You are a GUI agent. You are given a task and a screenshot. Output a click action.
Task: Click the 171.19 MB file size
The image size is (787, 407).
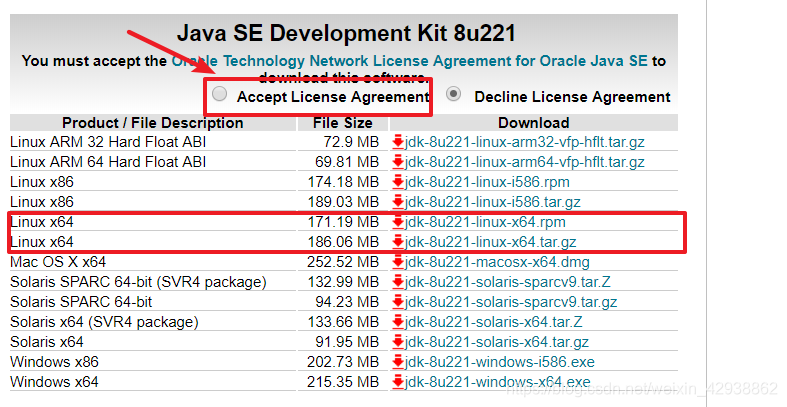343,222
